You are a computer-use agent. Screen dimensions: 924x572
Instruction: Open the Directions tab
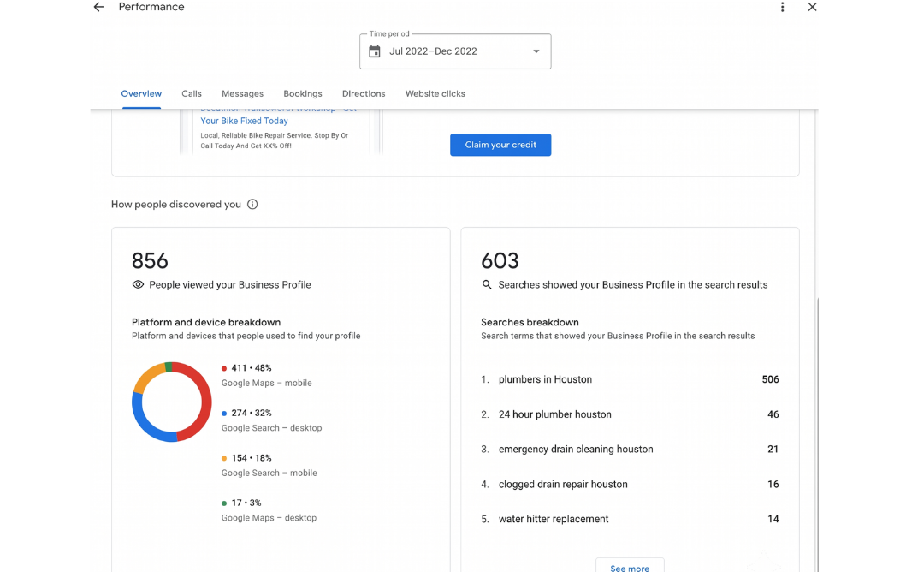point(364,93)
